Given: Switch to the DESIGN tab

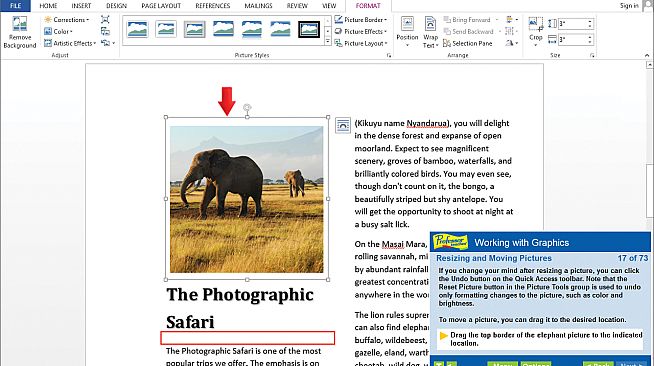Looking at the screenshot, I should pyautogui.click(x=116, y=6).
